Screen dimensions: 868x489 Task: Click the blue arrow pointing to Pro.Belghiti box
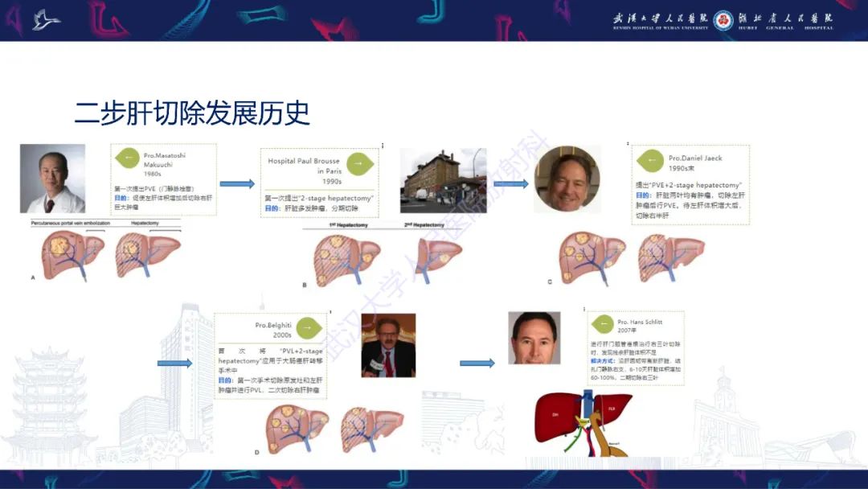pyautogui.click(x=175, y=364)
